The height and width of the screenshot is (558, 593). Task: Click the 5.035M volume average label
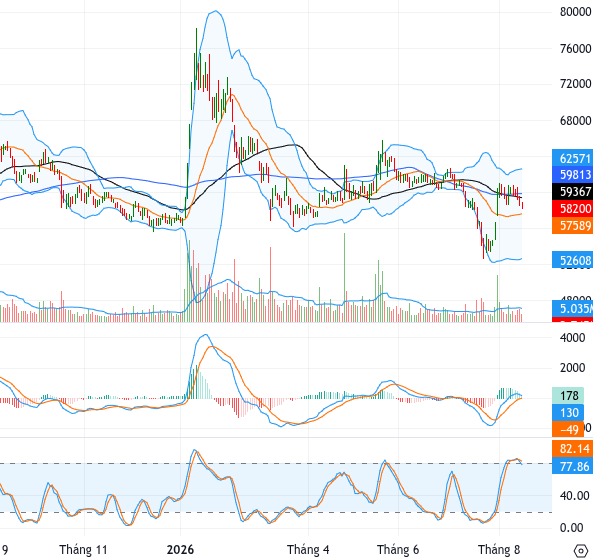(573, 308)
